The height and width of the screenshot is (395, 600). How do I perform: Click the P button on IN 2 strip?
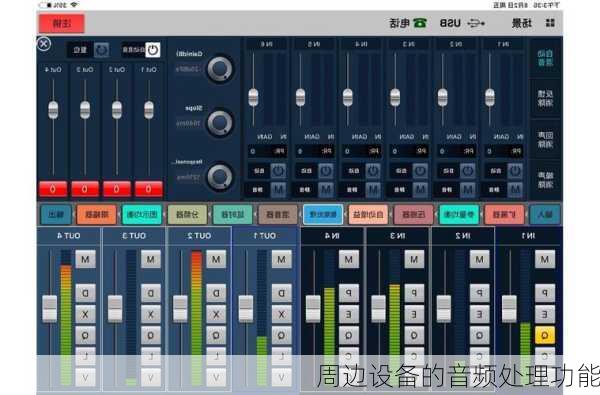point(479,293)
